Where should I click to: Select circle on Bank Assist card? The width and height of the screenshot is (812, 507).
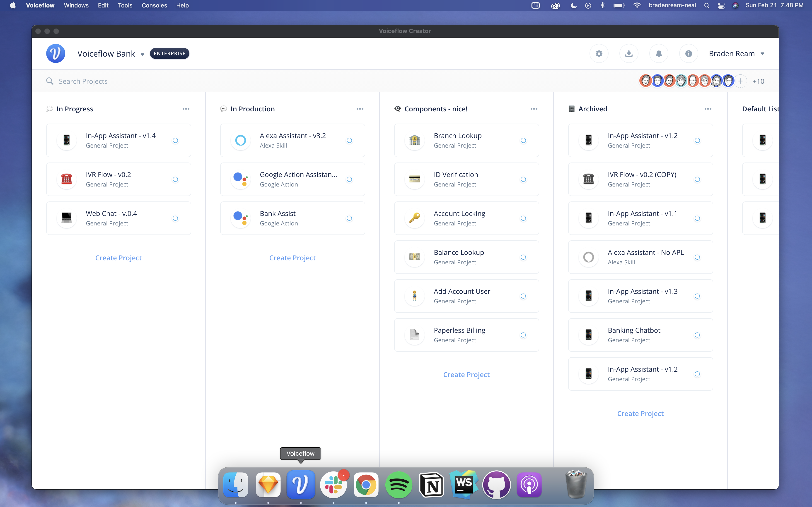pyautogui.click(x=349, y=218)
